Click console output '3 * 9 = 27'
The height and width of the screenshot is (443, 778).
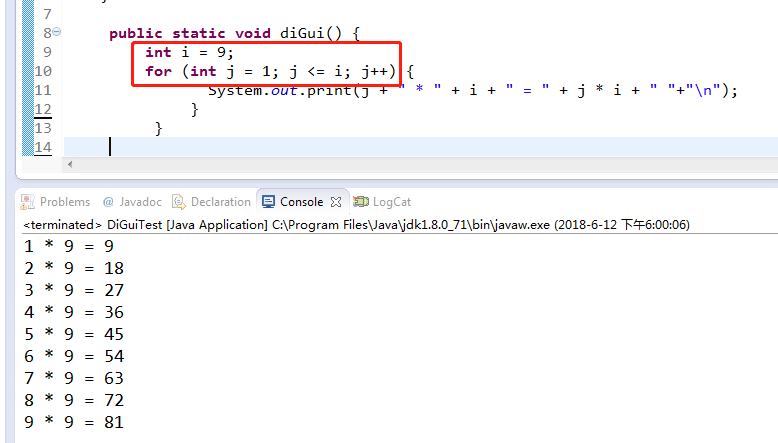pyautogui.click(x=74, y=290)
